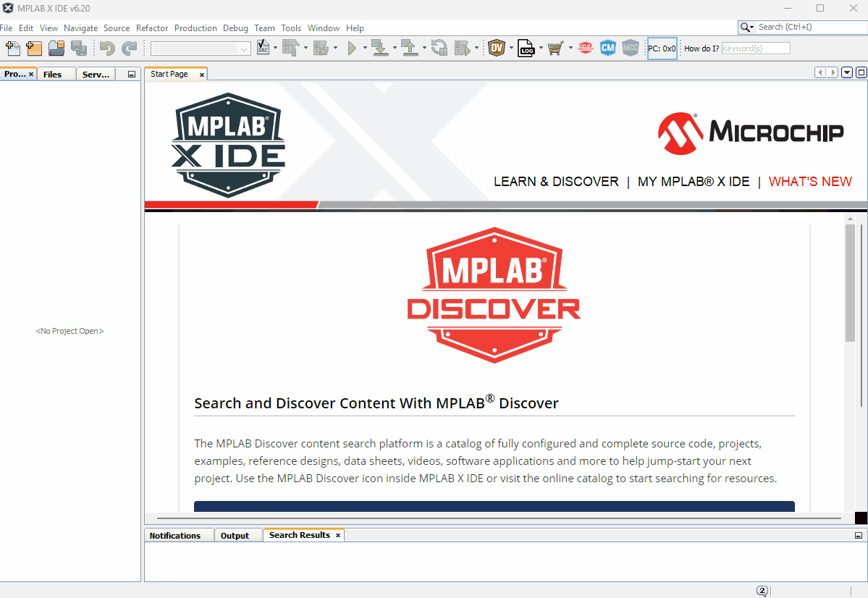The image size is (868, 598).
Task: Expand the DV icon dropdown arrow
Action: tap(511, 49)
